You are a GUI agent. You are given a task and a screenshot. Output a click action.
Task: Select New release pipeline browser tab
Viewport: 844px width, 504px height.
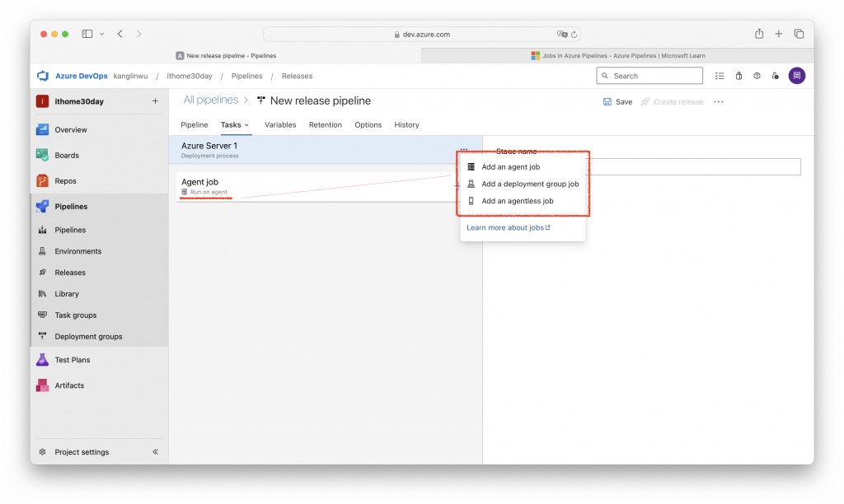(x=226, y=55)
